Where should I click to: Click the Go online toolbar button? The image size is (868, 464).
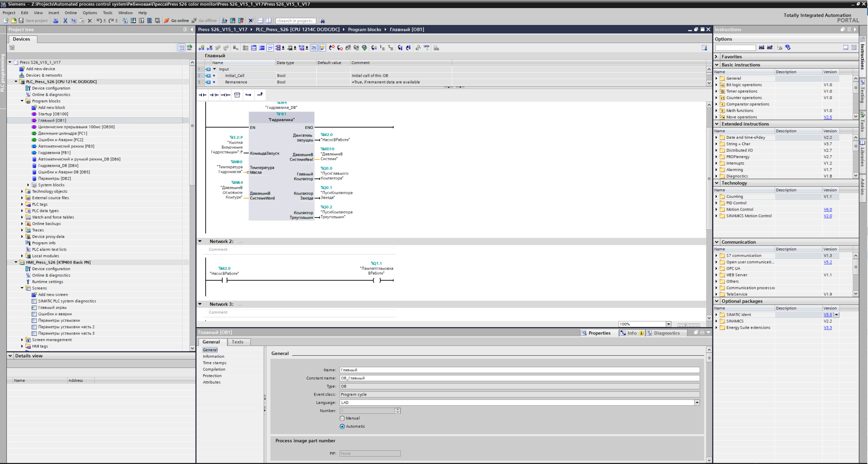point(176,21)
